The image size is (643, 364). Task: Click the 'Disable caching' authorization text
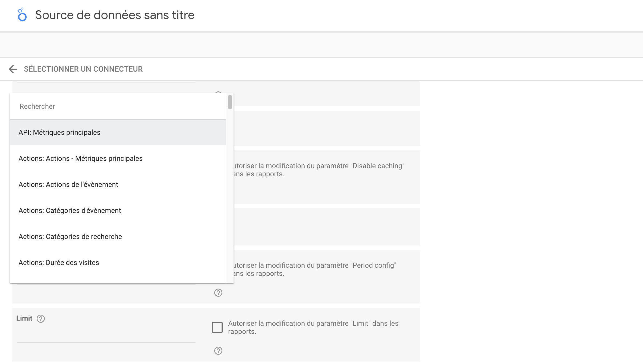pos(319,170)
